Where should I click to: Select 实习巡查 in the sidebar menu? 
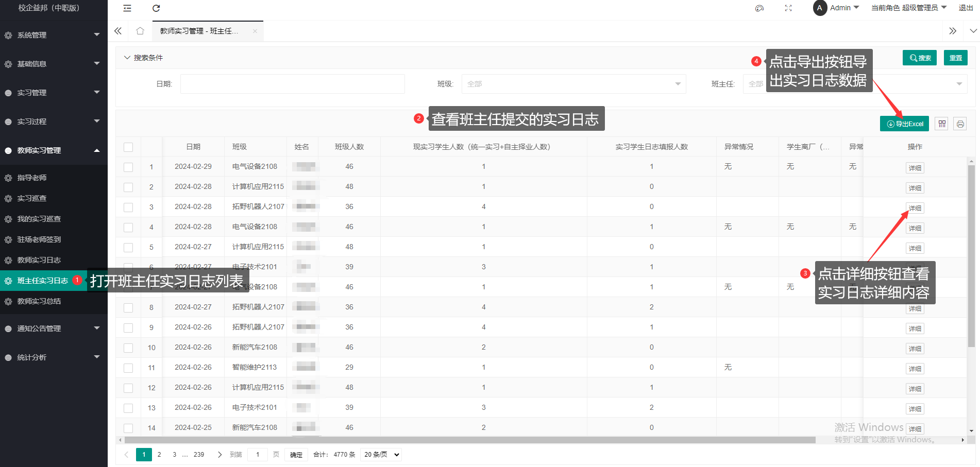click(32, 198)
